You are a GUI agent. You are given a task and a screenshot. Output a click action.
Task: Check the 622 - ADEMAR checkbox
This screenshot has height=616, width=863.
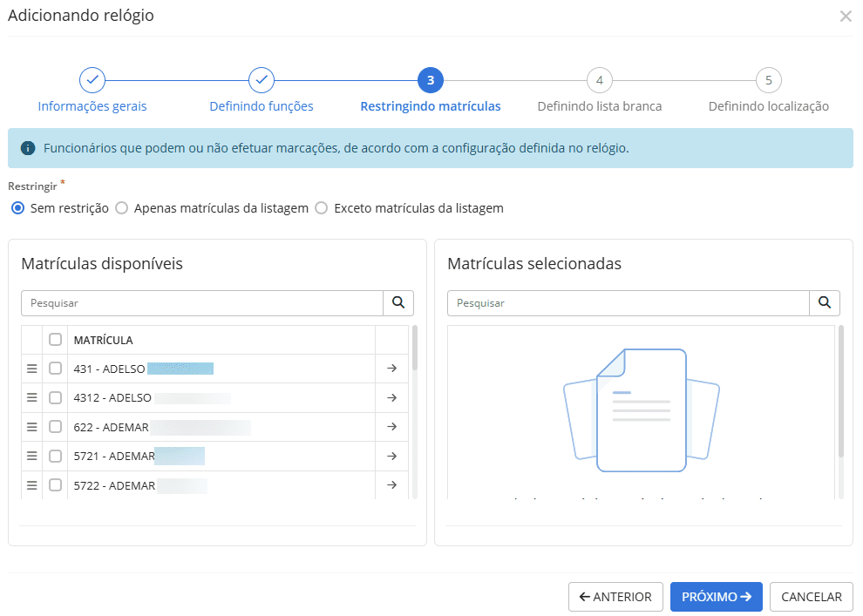pos(55,426)
